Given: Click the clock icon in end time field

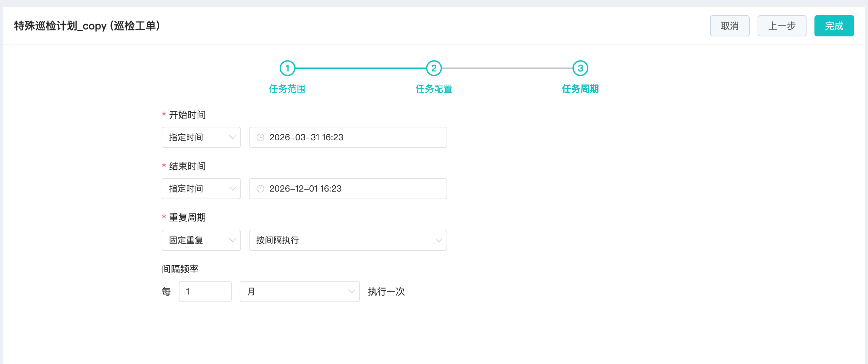Looking at the screenshot, I should pyautogui.click(x=260, y=189).
